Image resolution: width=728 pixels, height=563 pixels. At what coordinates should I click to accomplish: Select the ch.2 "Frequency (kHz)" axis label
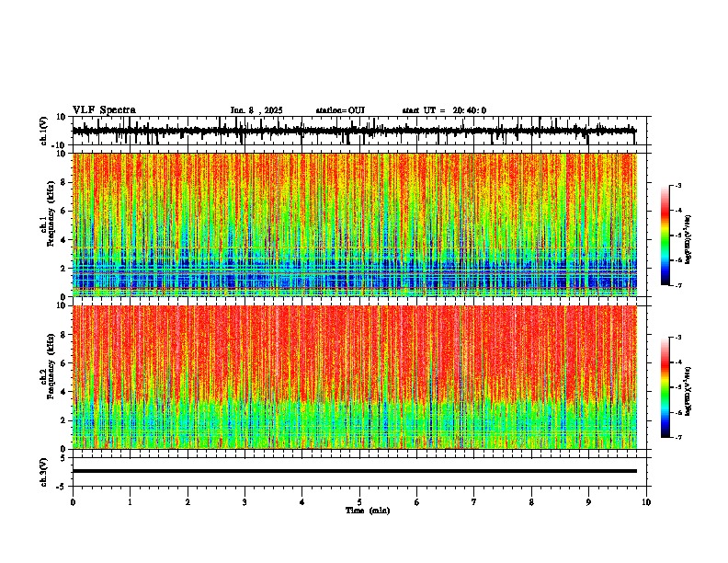[x=51, y=366]
